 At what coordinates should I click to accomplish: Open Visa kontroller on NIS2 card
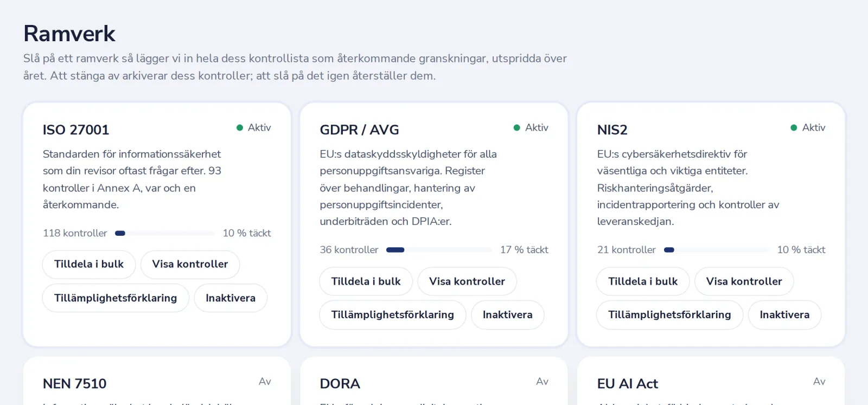coord(744,281)
